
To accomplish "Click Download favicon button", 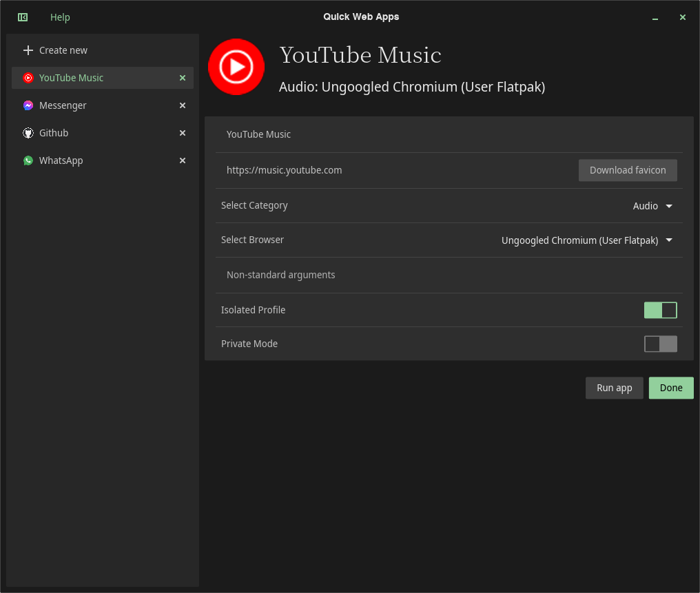I will (x=628, y=170).
